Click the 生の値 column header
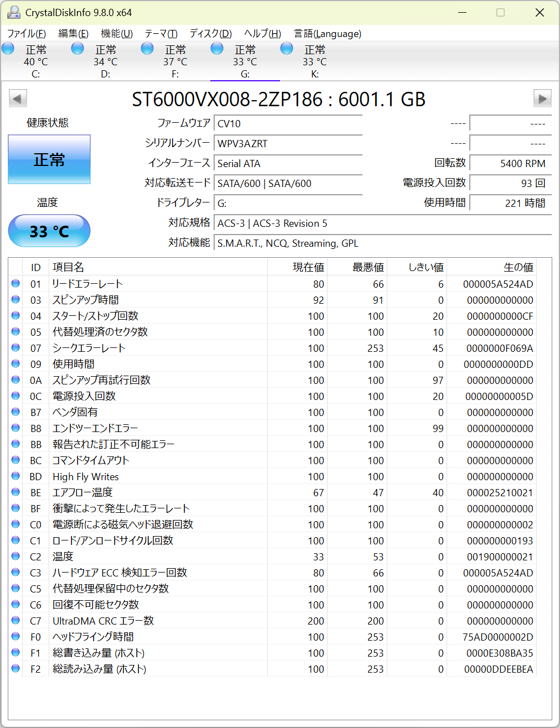The height and width of the screenshot is (728, 560). pyautogui.click(x=492, y=267)
